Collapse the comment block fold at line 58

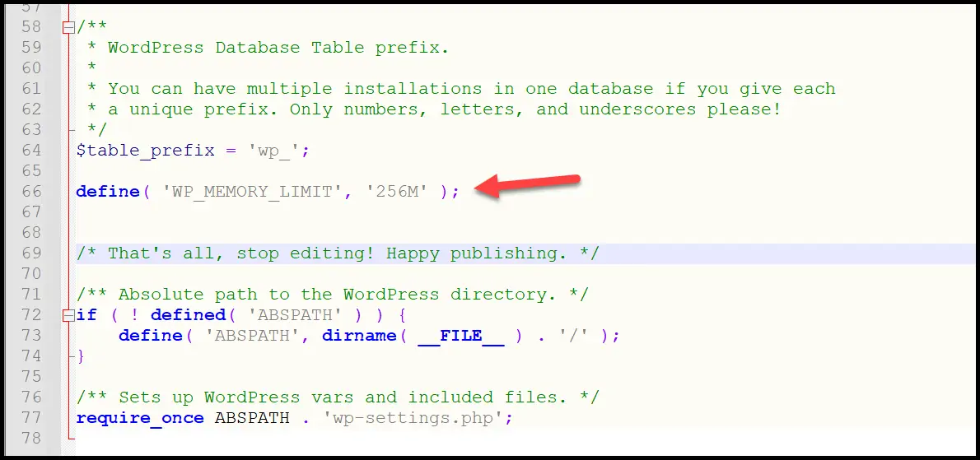click(68, 27)
